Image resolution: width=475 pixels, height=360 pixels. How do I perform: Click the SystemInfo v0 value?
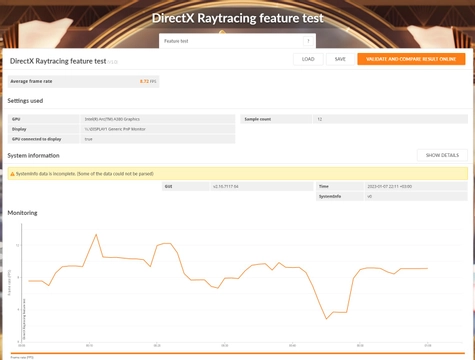pos(369,196)
